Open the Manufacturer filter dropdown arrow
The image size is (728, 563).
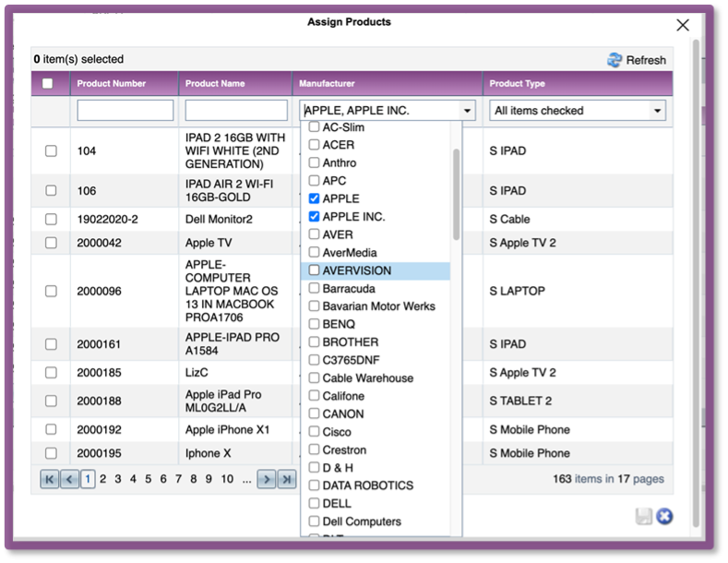pos(467,111)
